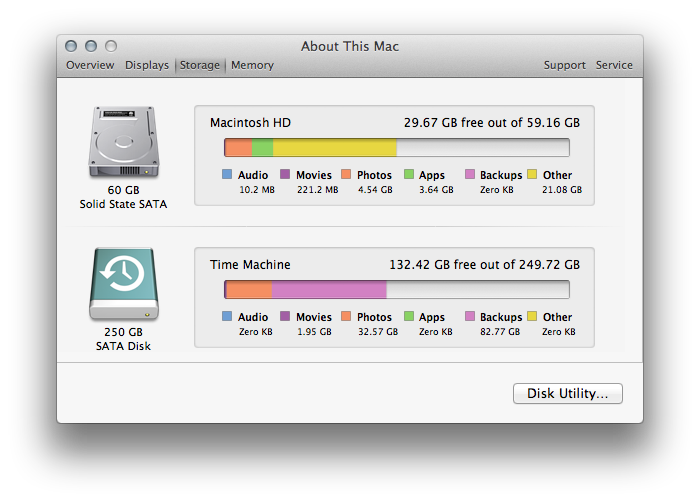Screen dimensions: 700x502
Task: Click Photos orange swatch under Macintosh HD
Action: pos(346,174)
